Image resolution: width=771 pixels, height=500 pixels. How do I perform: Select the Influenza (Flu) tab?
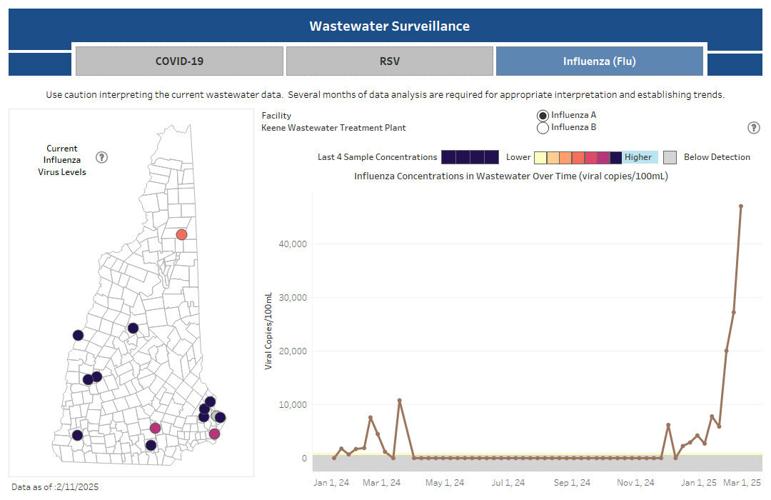[599, 61]
